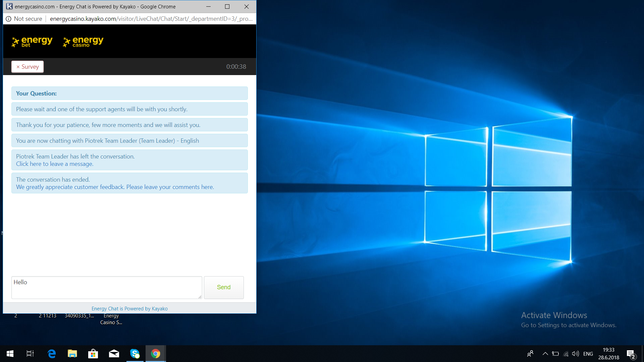The width and height of the screenshot is (644, 362).
Task: Click the 'Click here to leave a message' link
Action: 55,164
